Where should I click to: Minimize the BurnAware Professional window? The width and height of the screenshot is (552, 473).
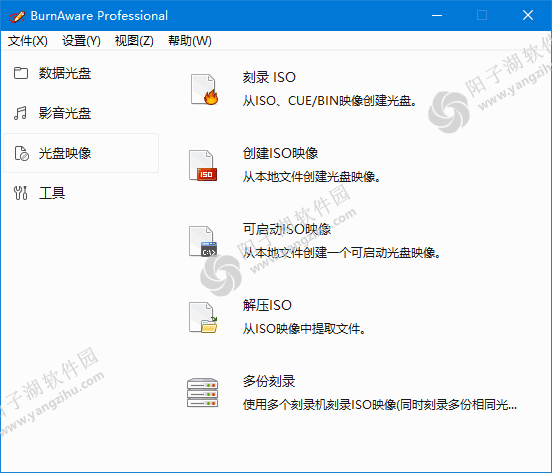coord(437,15)
